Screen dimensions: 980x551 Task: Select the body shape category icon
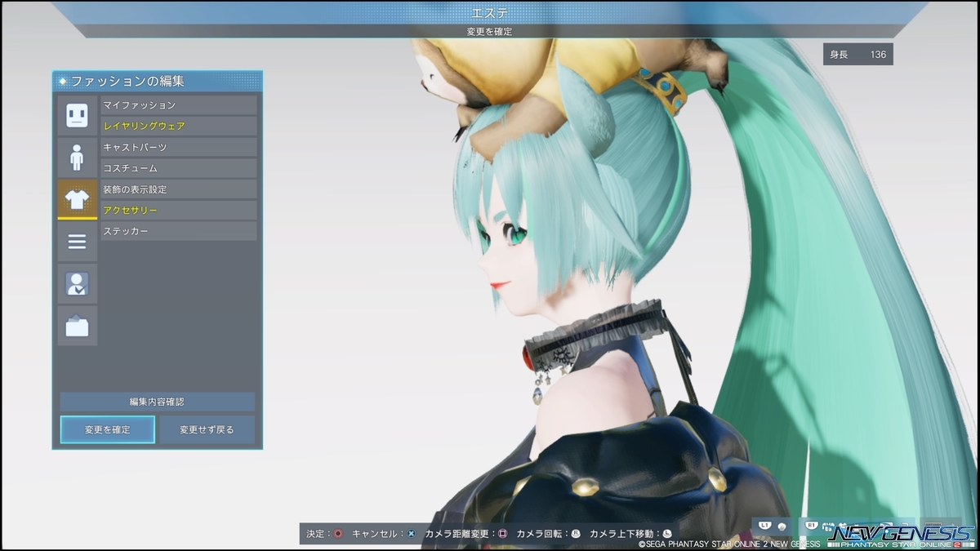[x=77, y=158]
